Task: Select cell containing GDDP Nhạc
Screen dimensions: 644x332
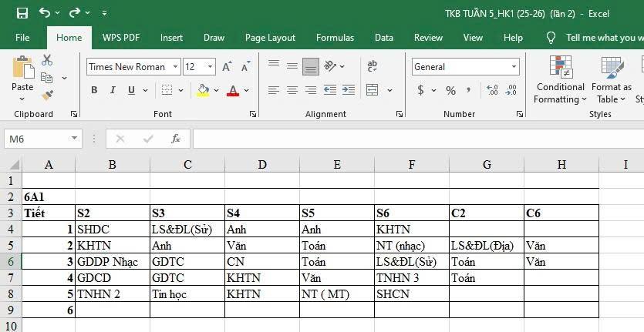Action: coord(112,262)
